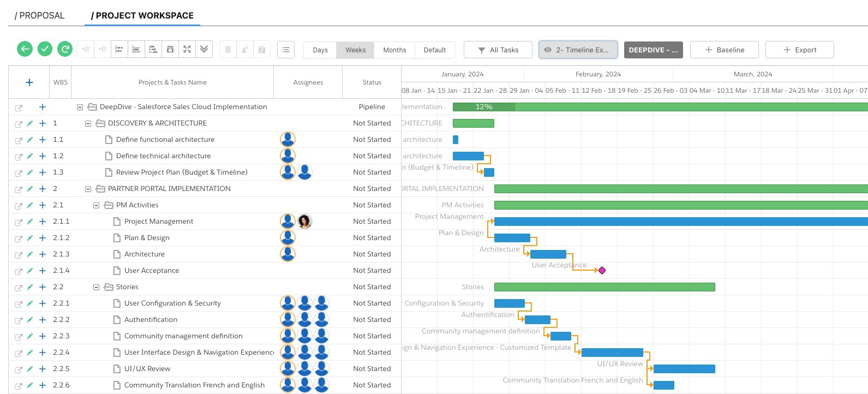Edit the Define functional architecture task with pencil
This screenshot has width=868, height=394.
pos(30,140)
